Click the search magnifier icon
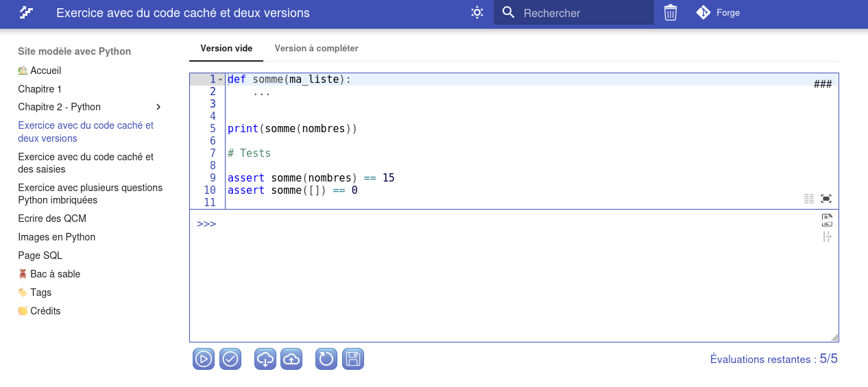 point(508,12)
